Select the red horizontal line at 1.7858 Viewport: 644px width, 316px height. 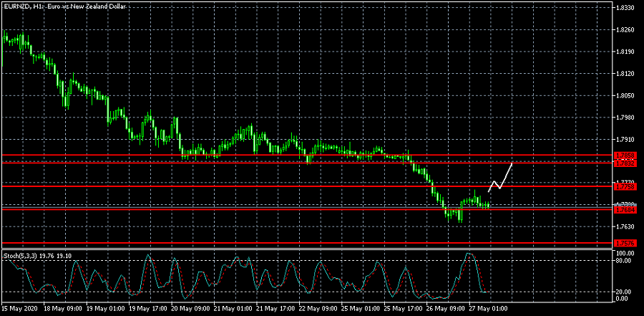click(x=307, y=155)
